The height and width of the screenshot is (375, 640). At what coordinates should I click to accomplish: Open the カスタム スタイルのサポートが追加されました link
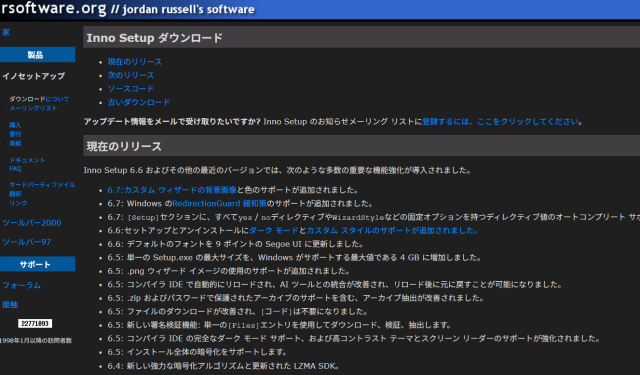392,231
